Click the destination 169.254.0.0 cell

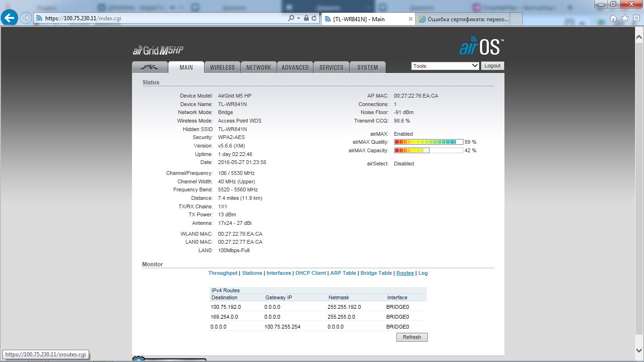point(224,317)
